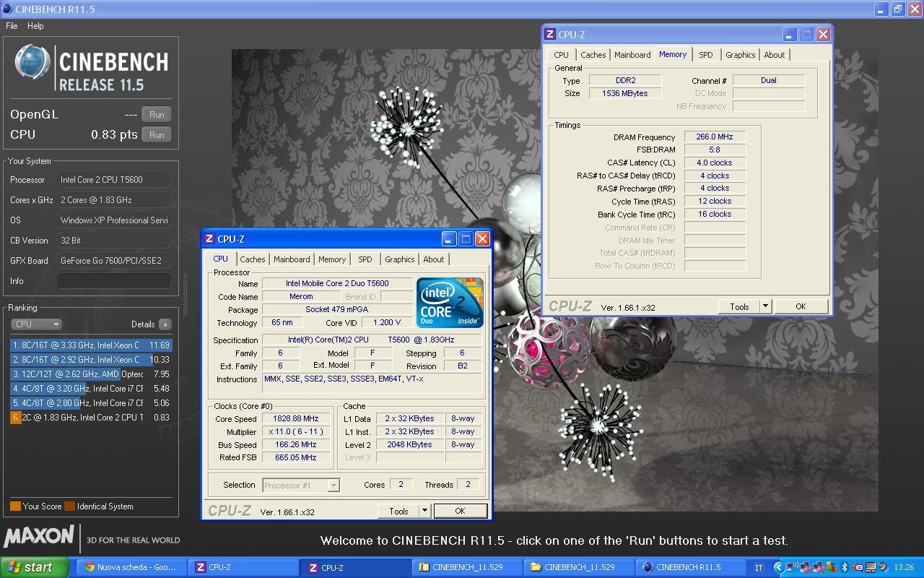Click the Core Speed 1828.88 MHz value
The height and width of the screenshot is (578, 924).
click(x=295, y=419)
